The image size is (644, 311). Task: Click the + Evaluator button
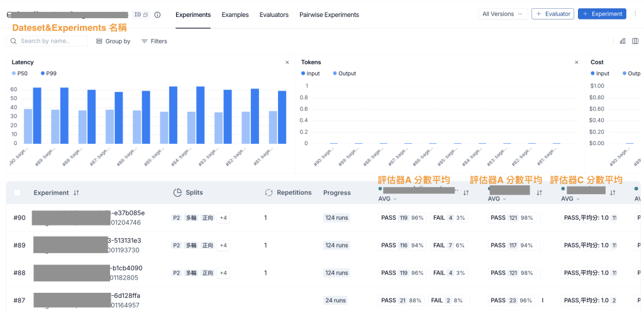pyautogui.click(x=553, y=14)
